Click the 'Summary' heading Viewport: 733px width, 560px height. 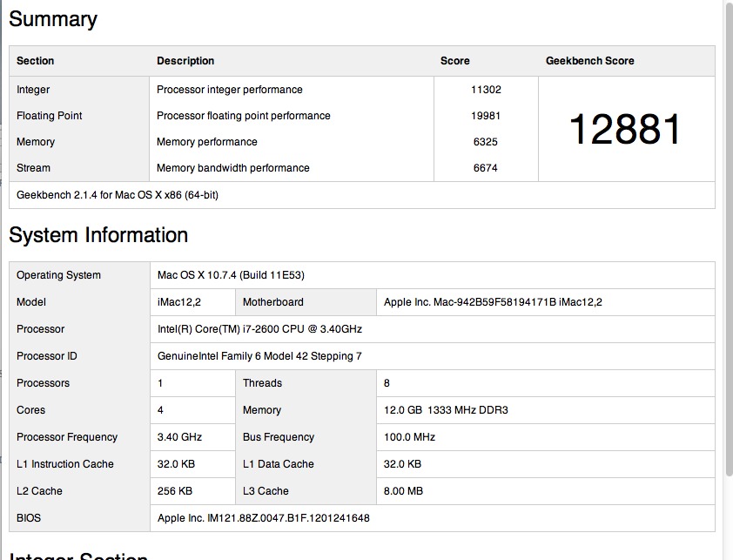point(53,19)
